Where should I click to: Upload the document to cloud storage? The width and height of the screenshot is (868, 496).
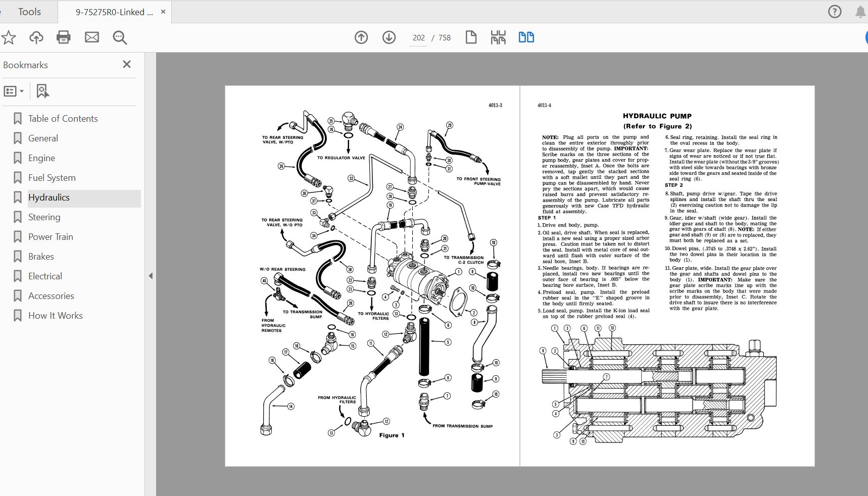36,37
